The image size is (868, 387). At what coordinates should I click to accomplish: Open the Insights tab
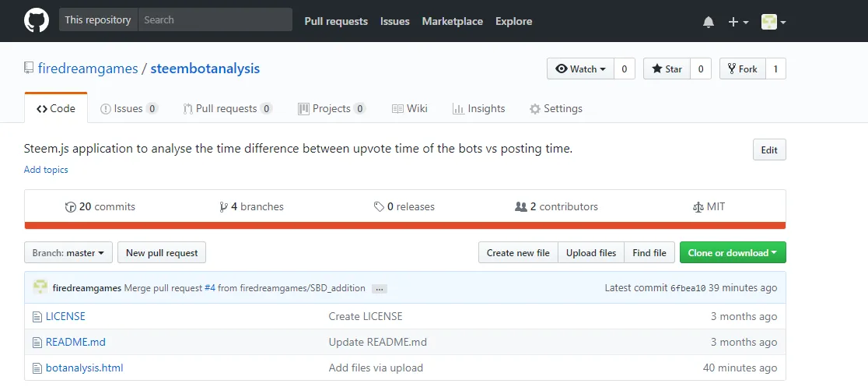click(x=479, y=109)
